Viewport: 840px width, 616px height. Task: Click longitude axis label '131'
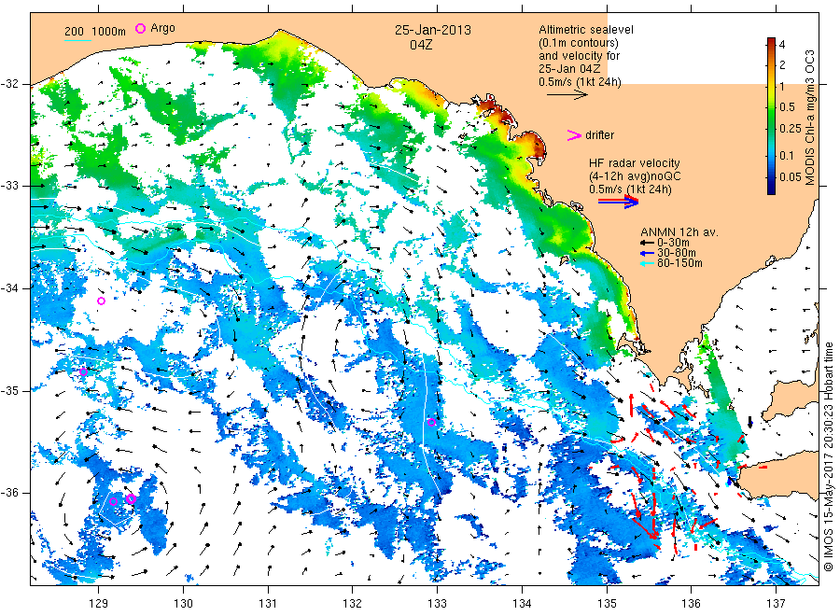click(x=268, y=603)
